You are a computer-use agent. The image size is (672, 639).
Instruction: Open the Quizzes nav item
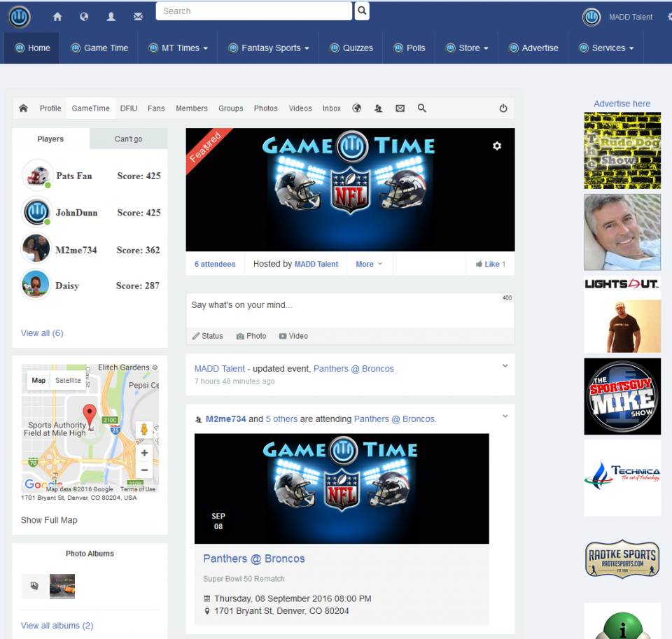click(351, 48)
